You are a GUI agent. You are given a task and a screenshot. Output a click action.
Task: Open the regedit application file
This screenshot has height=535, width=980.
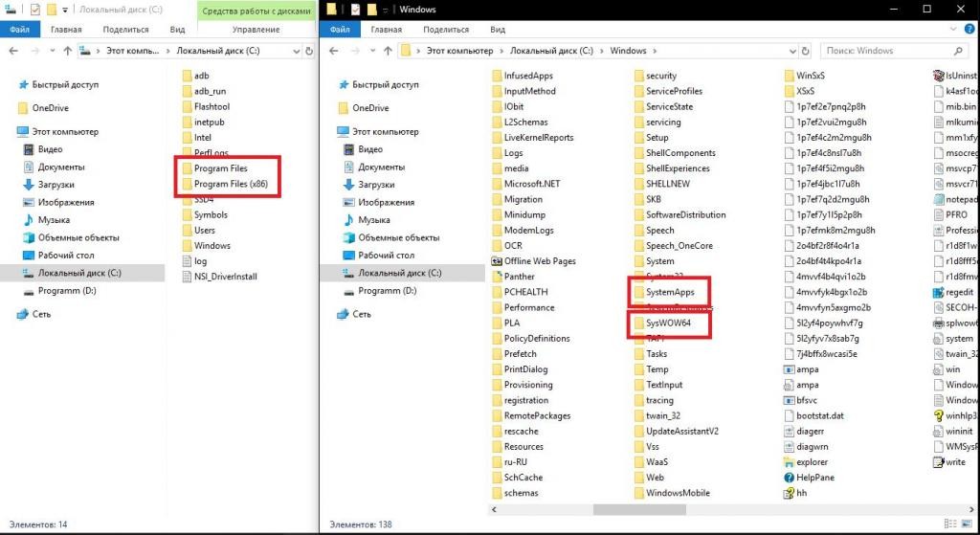pos(959,292)
